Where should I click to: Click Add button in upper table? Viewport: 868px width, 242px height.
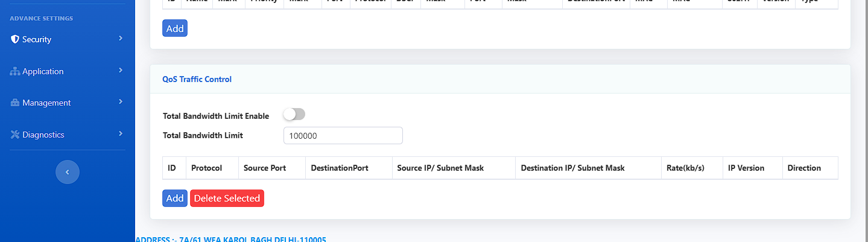(x=175, y=28)
